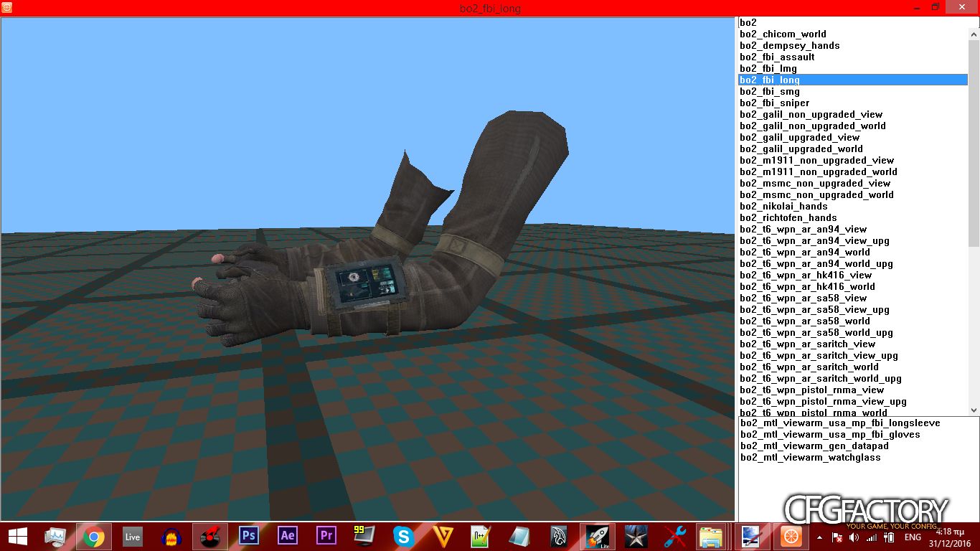Show hidden system tray icons
Viewport: 980px width, 551px height.
819,537
